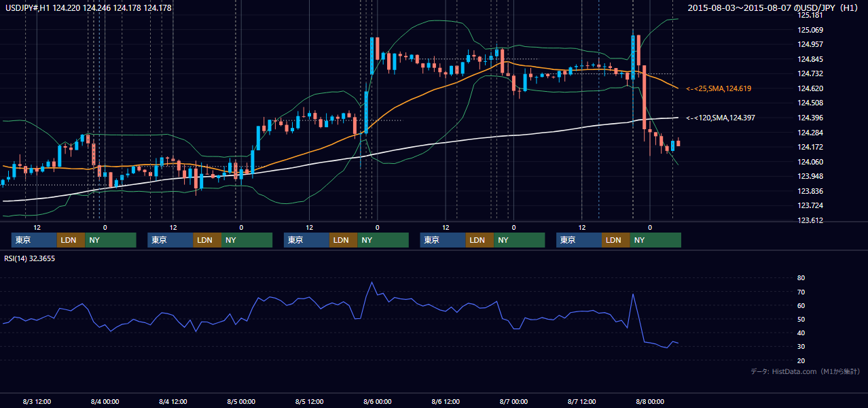The height and width of the screenshot is (408, 868).
Task: Click the 8/6 00:00 time axis label
Action: tap(377, 401)
